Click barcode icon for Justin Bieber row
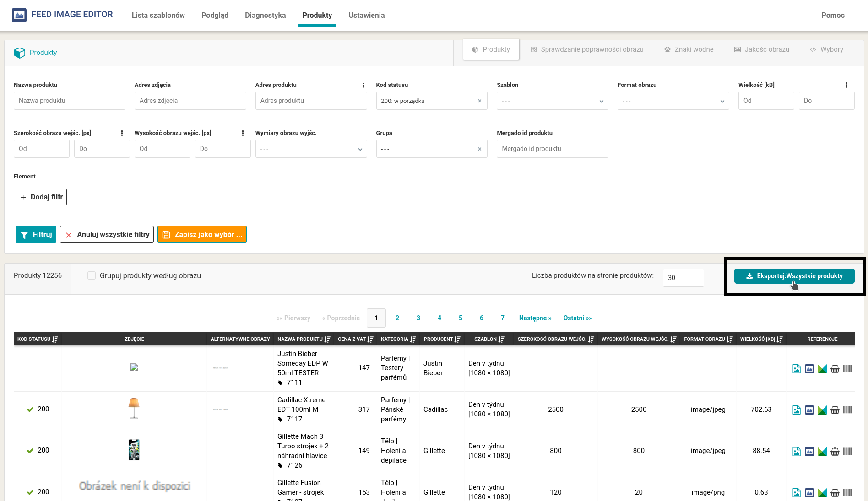This screenshot has height=501, width=868. [x=848, y=369]
